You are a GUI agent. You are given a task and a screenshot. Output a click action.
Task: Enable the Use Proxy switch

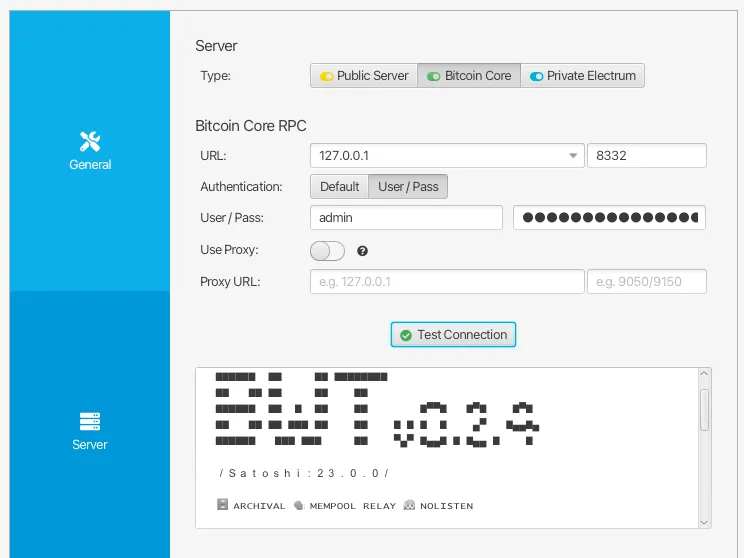(x=327, y=251)
